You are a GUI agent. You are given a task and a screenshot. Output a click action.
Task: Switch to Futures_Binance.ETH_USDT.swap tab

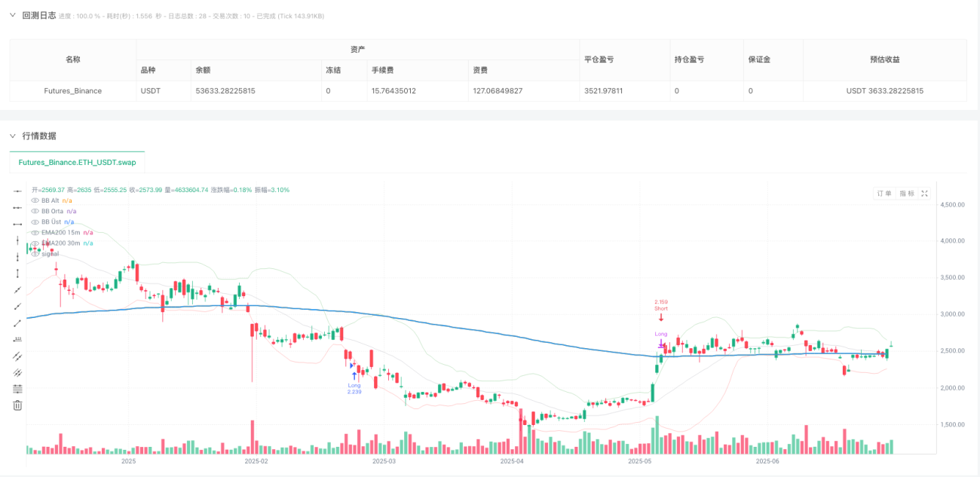(x=77, y=162)
